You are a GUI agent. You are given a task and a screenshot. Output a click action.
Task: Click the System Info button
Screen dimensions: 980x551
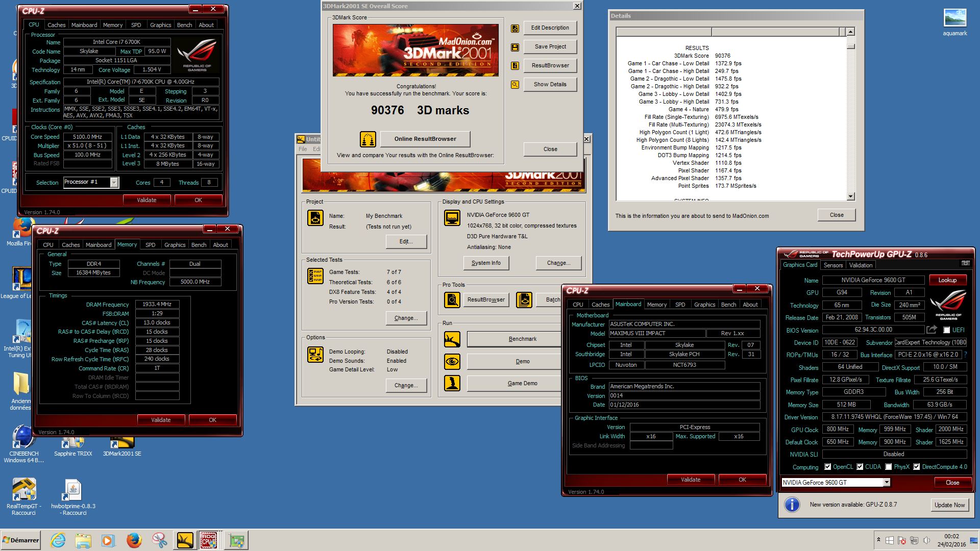(x=486, y=263)
